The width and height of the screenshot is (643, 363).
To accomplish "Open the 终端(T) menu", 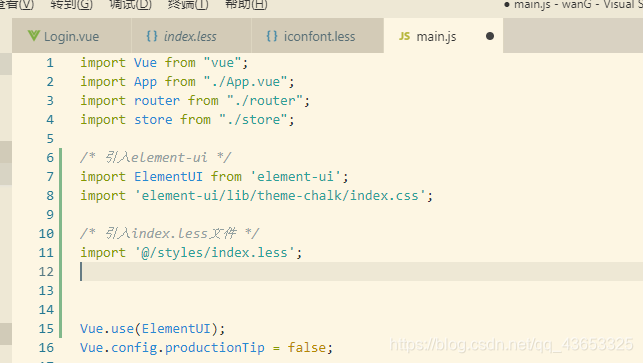I will tap(188, 5).
